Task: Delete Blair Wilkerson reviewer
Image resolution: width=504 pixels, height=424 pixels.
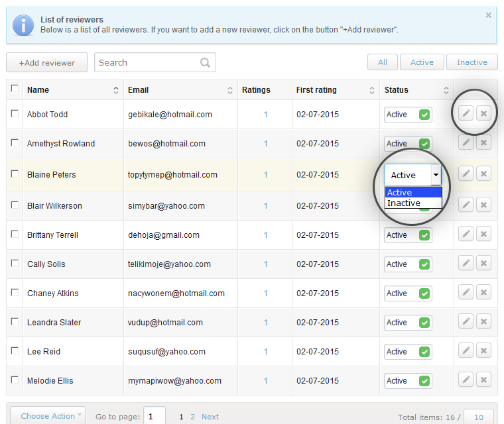Action: coord(483,205)
